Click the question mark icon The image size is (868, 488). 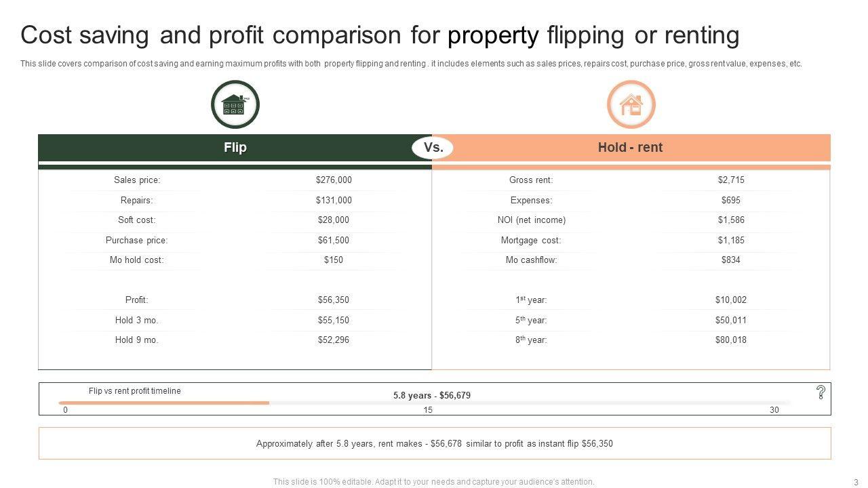(x=821, y=392)
